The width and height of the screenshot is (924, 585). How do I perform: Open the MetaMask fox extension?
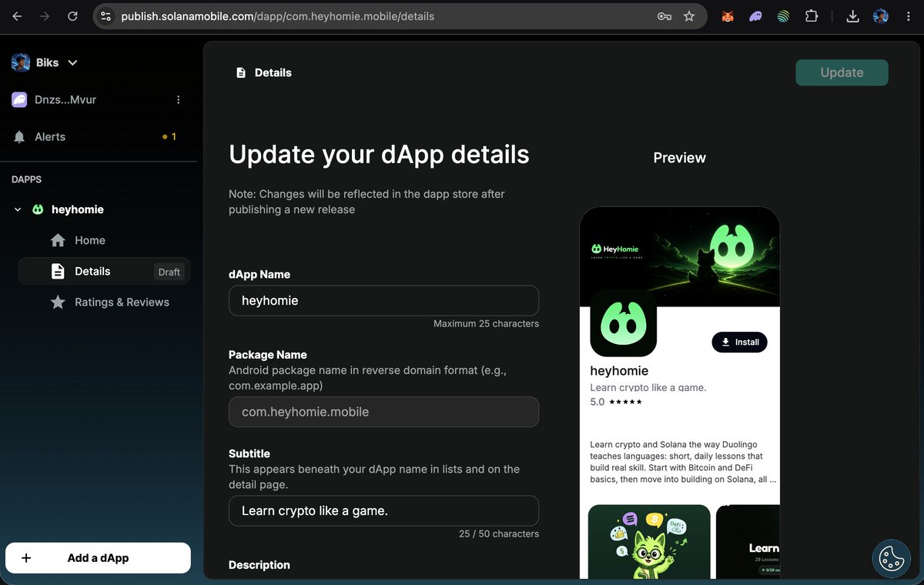point(728,15)
